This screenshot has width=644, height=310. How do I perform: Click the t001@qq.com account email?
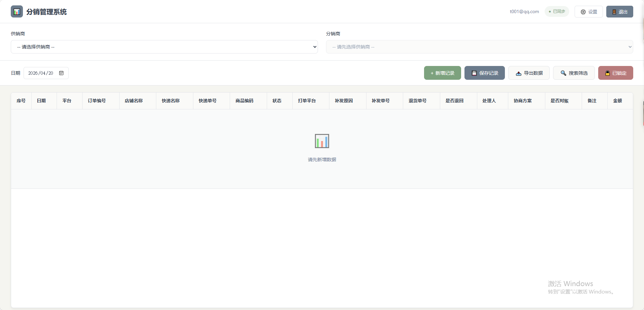click(524, 11)
